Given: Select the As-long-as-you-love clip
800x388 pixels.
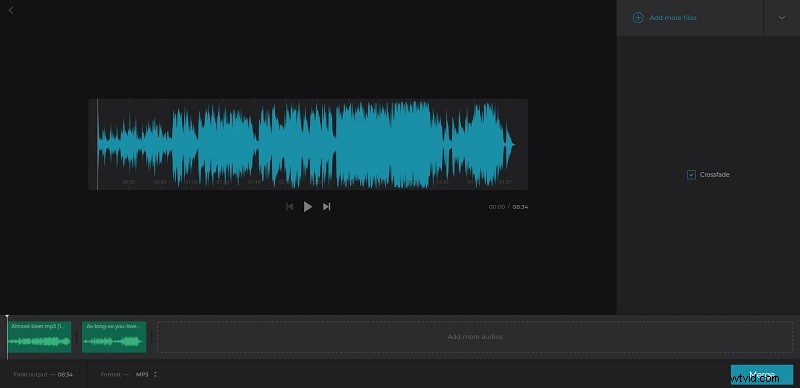Looking at the screenshot, I should (x=114, y=337).
